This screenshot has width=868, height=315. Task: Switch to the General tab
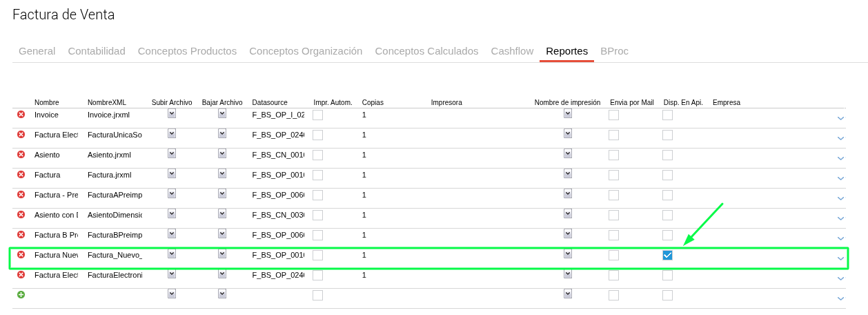point(37,50)
